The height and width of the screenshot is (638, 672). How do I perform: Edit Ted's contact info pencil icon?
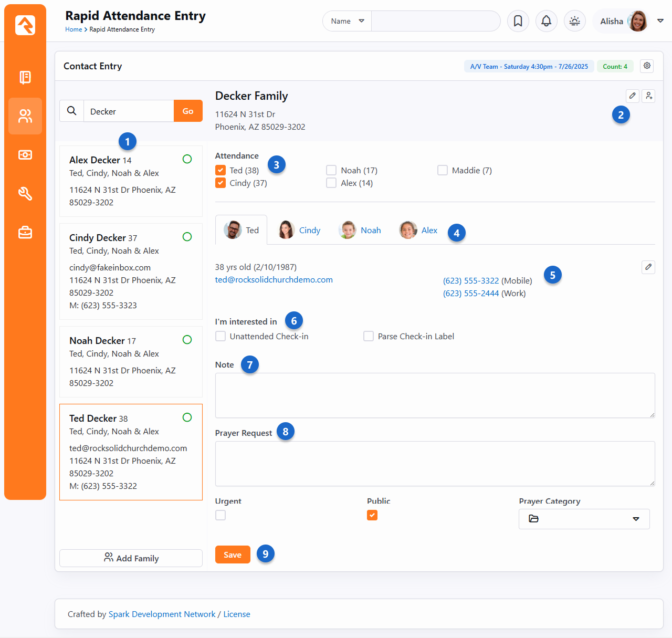click(x=648, y=267)
